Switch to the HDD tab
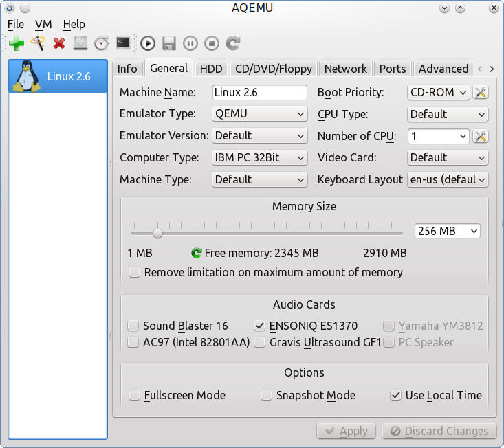504x448 pixels. click(x=211, y=69)
